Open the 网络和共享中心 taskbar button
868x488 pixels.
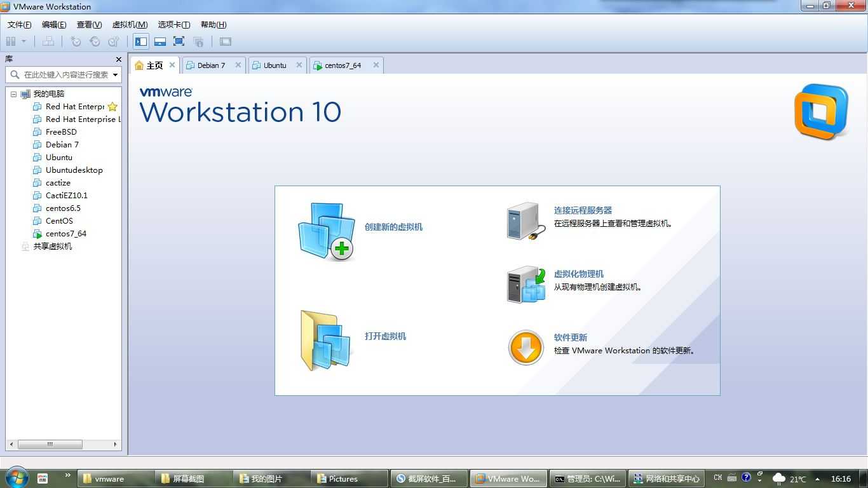(667, 479)
